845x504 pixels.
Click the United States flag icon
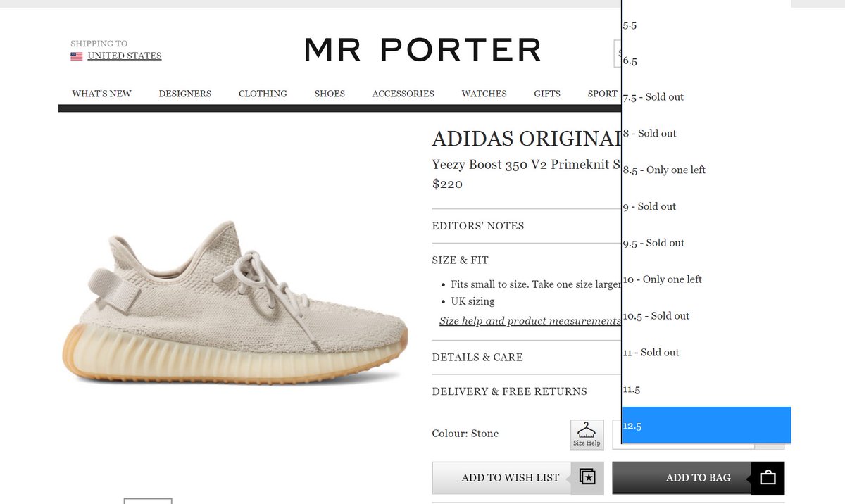[77, 56]
